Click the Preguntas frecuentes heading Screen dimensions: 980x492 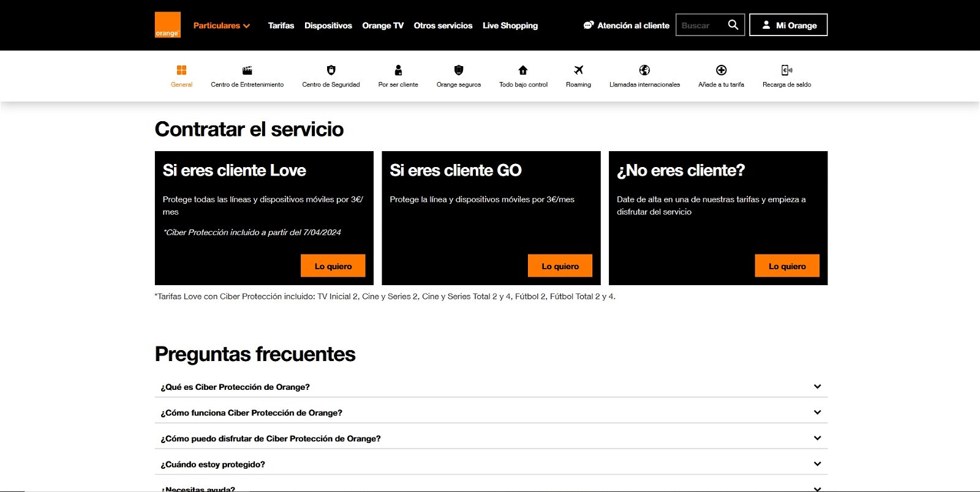click(255, 354)
